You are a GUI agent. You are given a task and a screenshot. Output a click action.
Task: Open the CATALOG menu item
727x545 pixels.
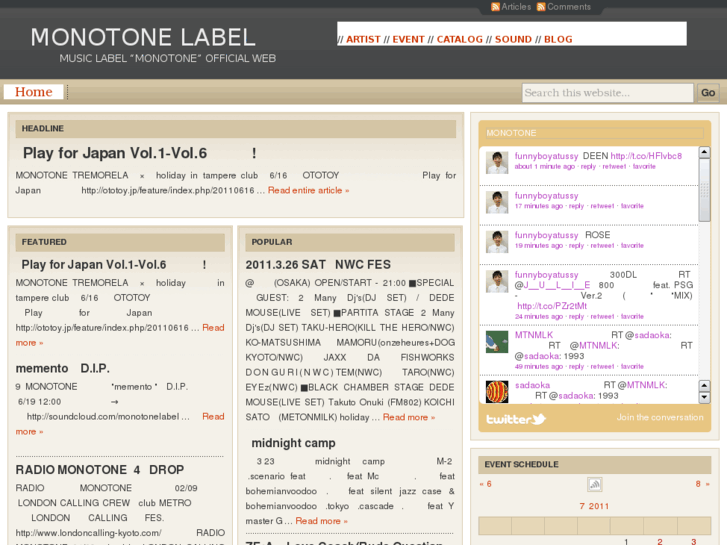point(459,39)
